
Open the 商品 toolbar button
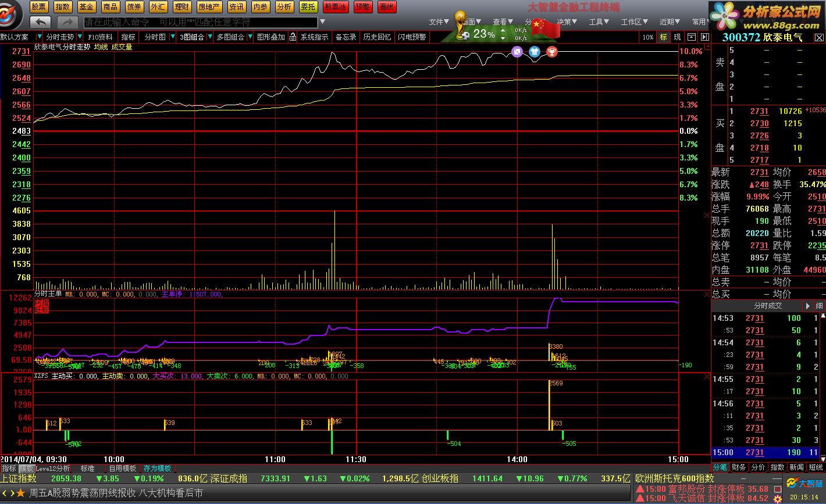pyautogui.click(x=111, y=7)
